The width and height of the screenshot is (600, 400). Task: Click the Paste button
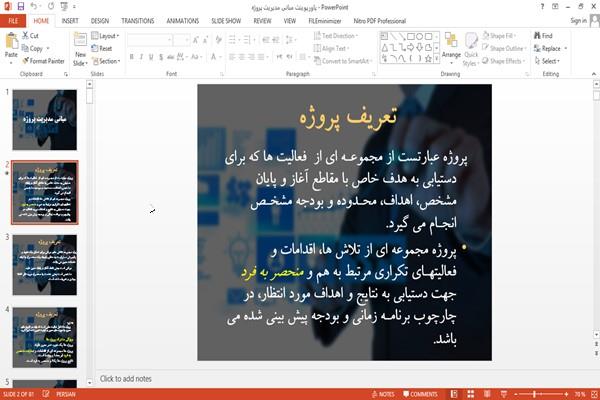pos(11,48)
